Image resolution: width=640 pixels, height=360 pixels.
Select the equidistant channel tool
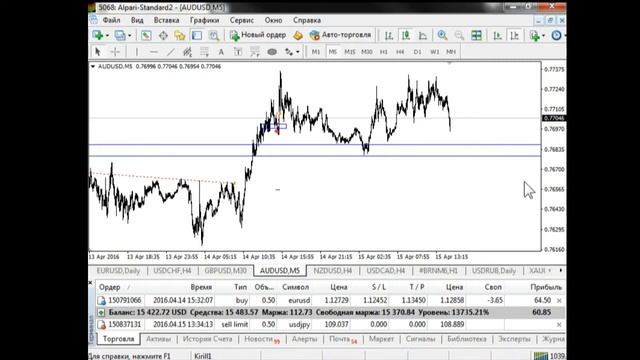(187, 52)
